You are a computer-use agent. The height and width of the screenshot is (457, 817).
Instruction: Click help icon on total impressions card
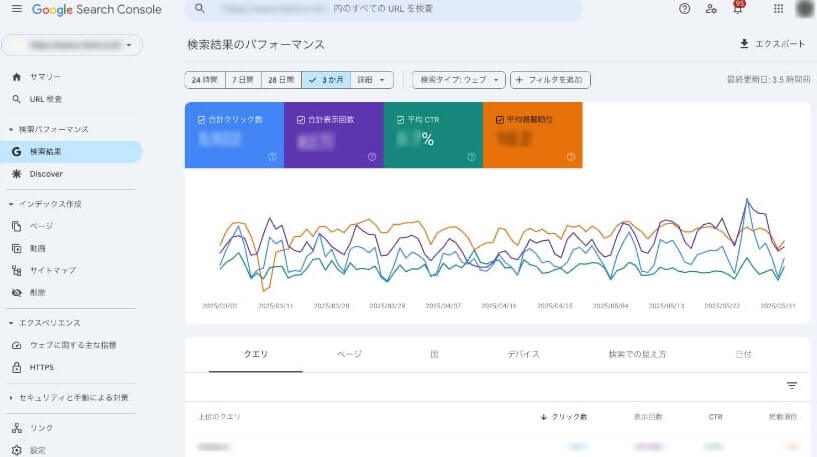point(372,157)
